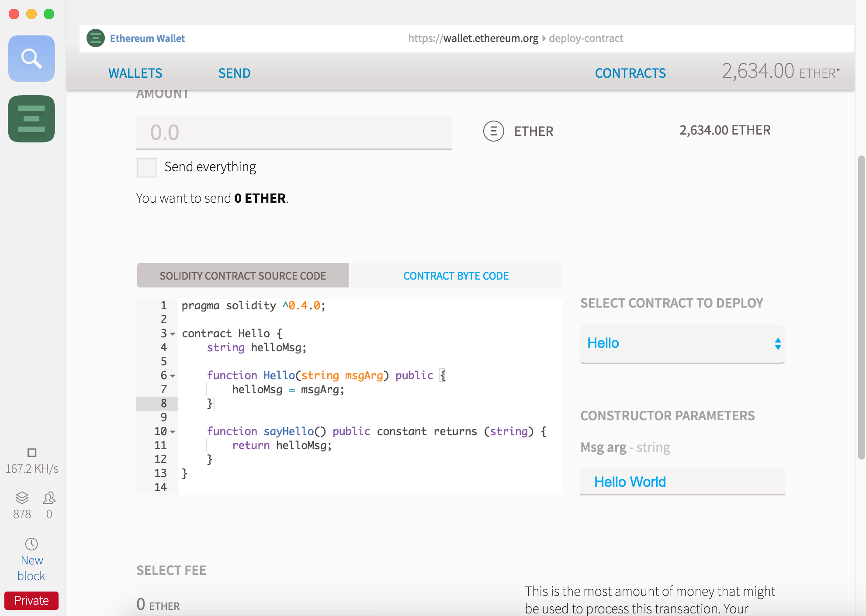Open the Wallets section
Image resolution: width=866 pixels, height=616 pixels.
[135, 73]
